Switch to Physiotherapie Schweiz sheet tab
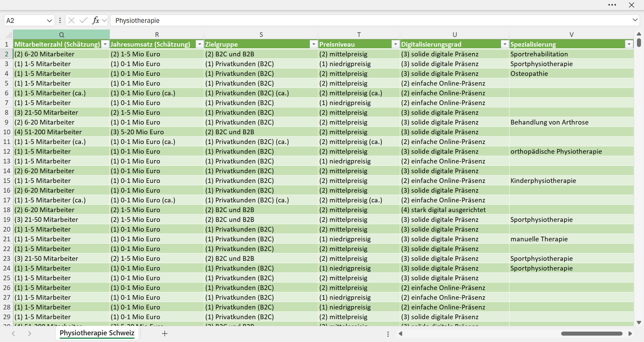Viewport: 644px width, 342px height. coord(97,333)
